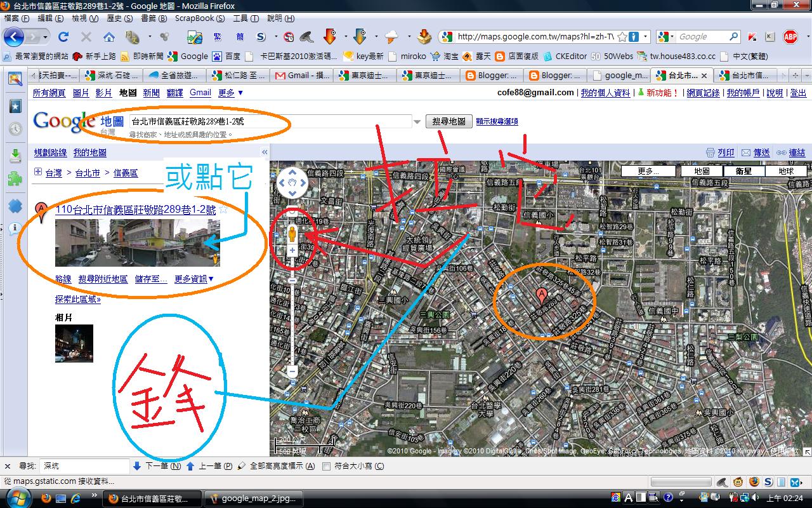Open the red download arrow toolbar icon

(x=329, y=36)
